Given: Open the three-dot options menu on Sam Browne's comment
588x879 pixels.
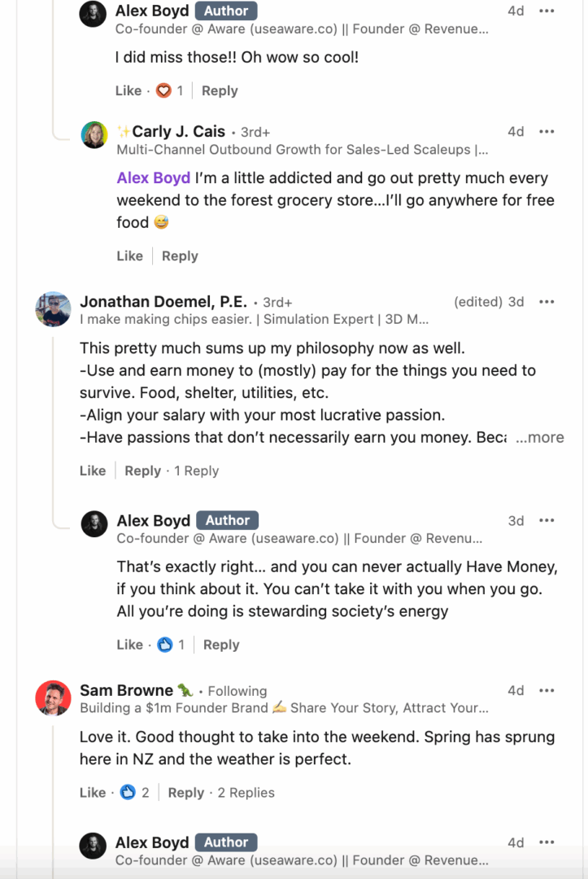Looking at the screenshot, I should (x=547, y=690).
